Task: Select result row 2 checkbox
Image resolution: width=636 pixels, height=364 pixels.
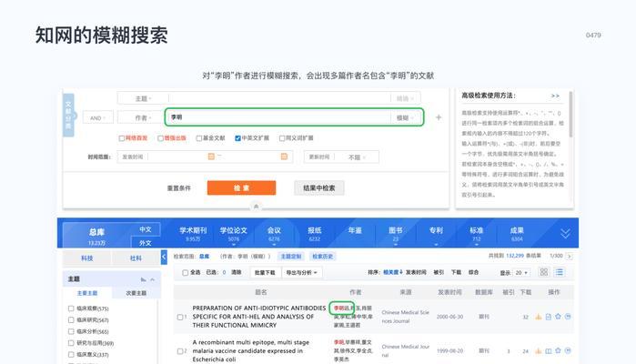Action: click(x=180, y=351)
